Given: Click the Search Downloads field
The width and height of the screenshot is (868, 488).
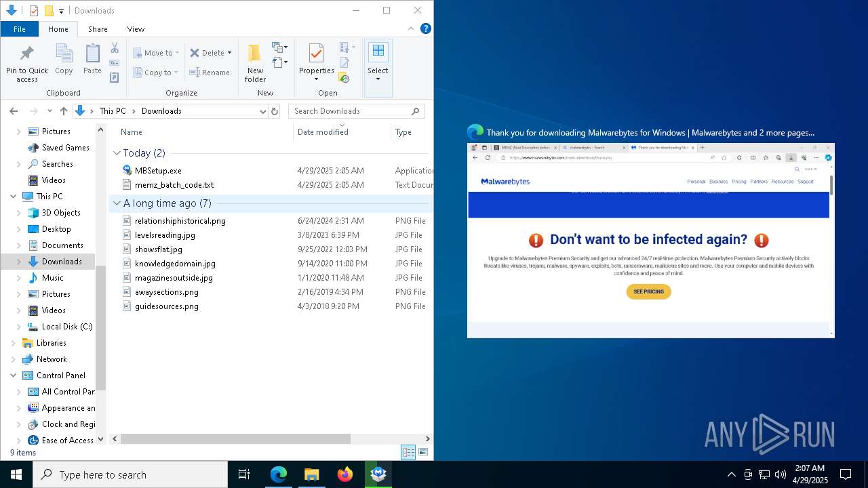Looking at the screenshot, I should (357, 111).
